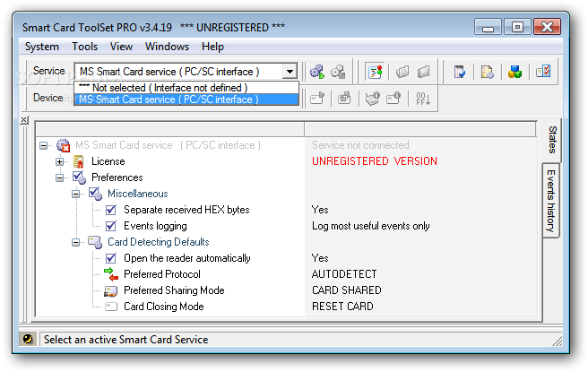The height and width of the screenshot is (372, 588).
Task: Open the View menu
Action: 121,47
